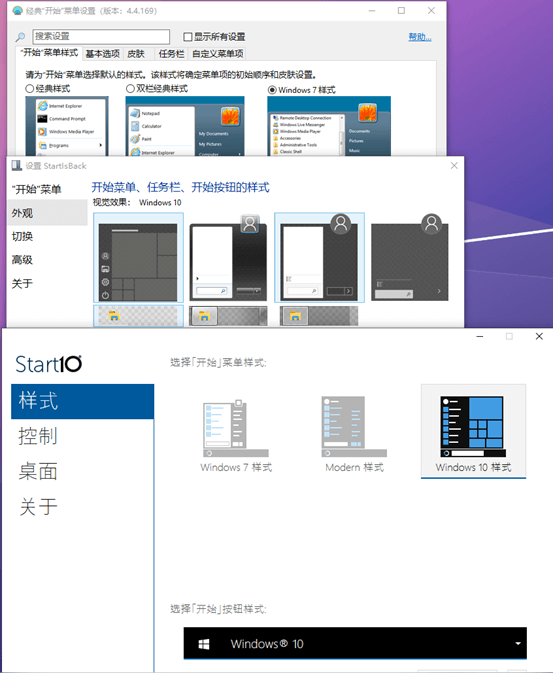Open the 切换 section in StartIsBack
553x673 pixels.
[47, 236]
